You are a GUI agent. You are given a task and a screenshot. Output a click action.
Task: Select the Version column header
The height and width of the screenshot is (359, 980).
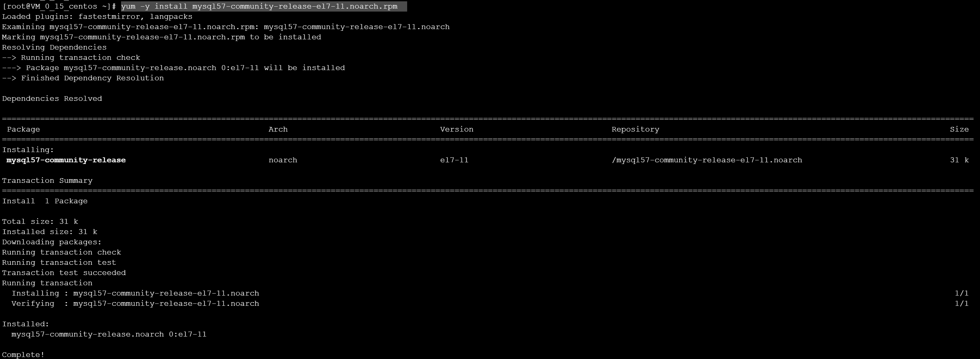tap(456, 129)
